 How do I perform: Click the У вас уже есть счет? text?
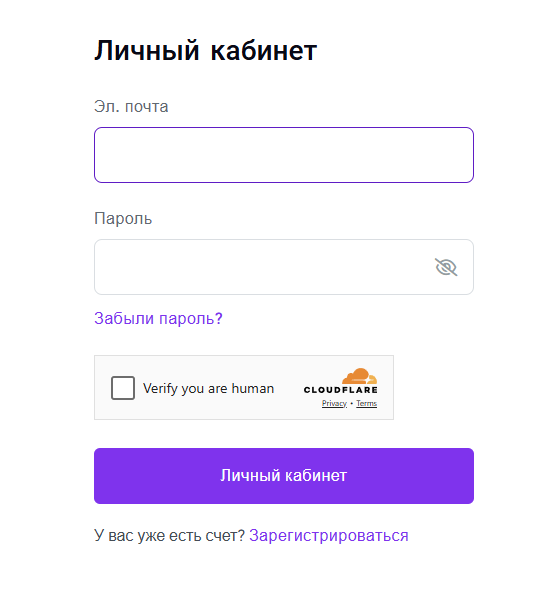[169, 535]
